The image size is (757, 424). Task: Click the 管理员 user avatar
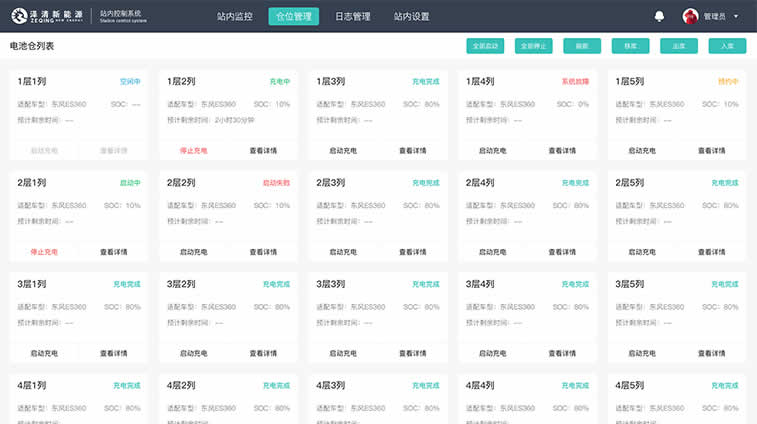click(690, 16)
